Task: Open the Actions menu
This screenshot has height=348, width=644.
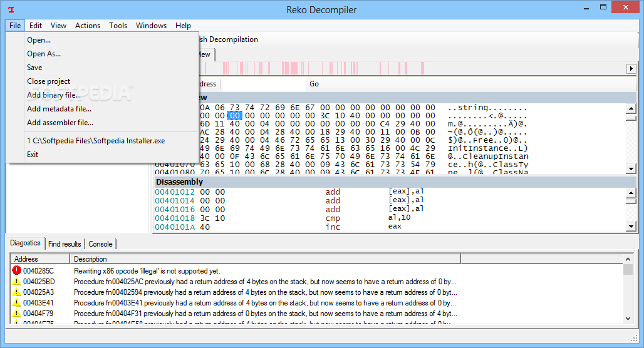Action: pos(88,26)
